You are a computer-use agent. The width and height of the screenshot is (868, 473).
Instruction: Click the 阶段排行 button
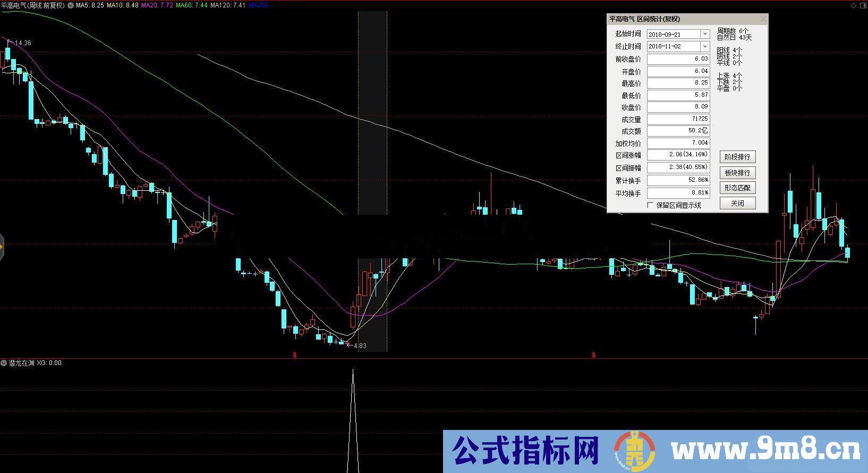pos(737,157)
